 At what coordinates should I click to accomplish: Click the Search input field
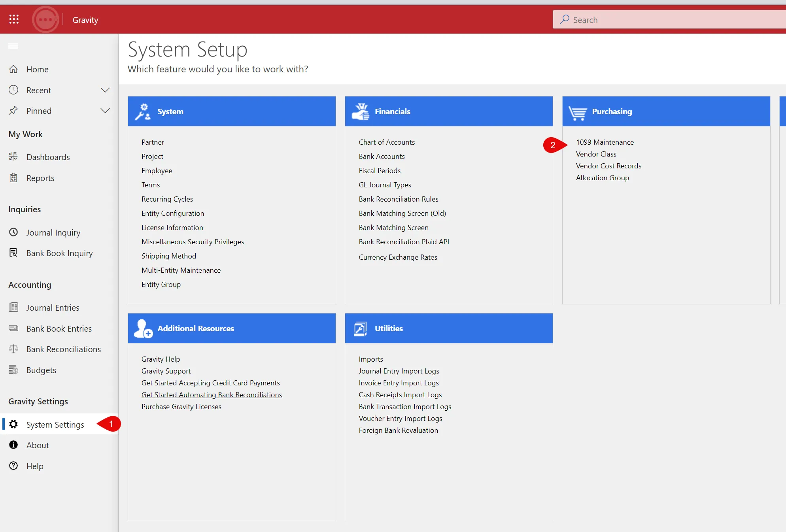point(669,20)
